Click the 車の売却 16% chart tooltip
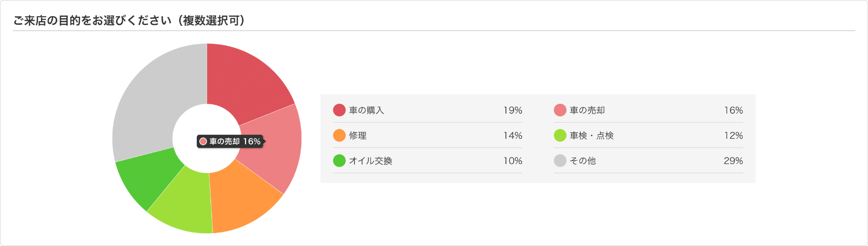 230,142
